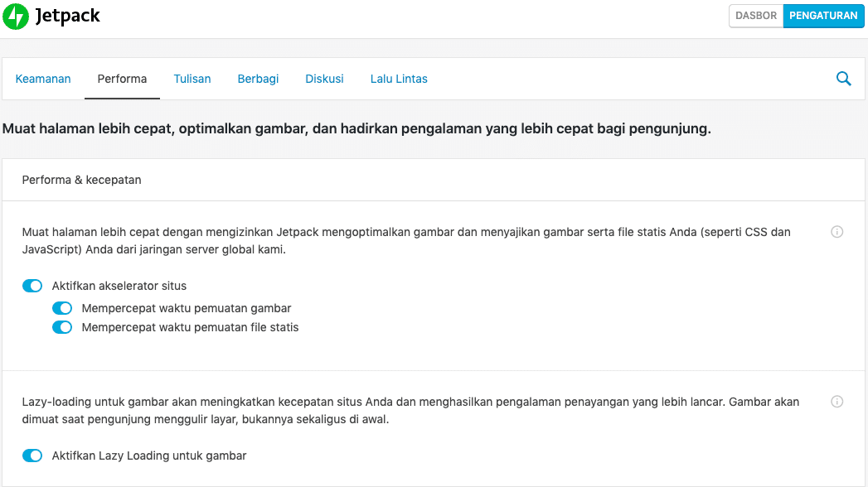Screen dimensions: 868x487
Task: Open the Diskusi tab
Action: click(x=324, y=79)
